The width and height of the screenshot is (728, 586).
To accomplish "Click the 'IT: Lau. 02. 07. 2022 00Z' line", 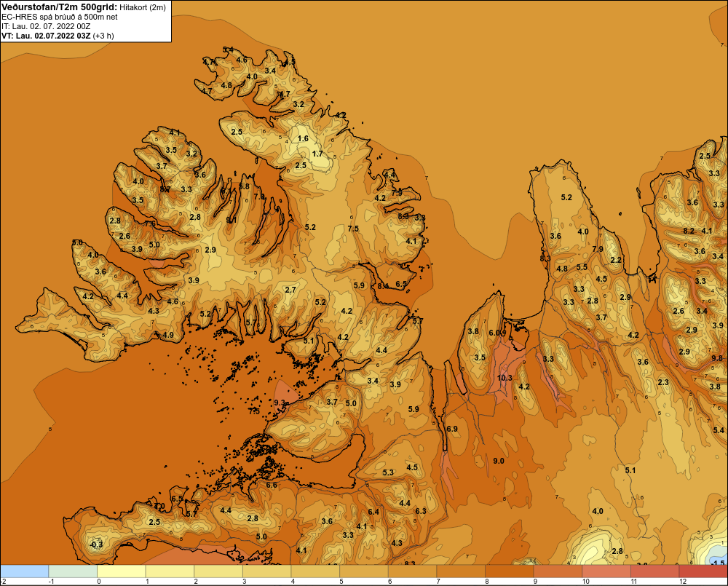I will click(46, 26).
